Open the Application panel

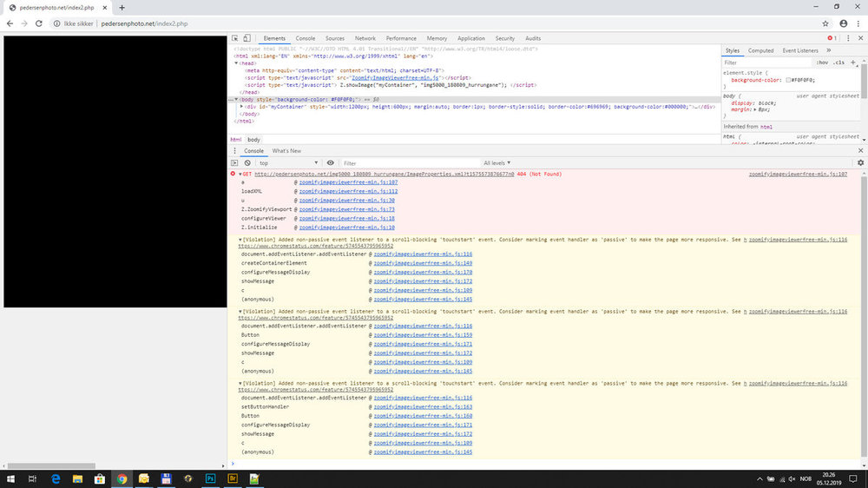(x=470, y=38)
